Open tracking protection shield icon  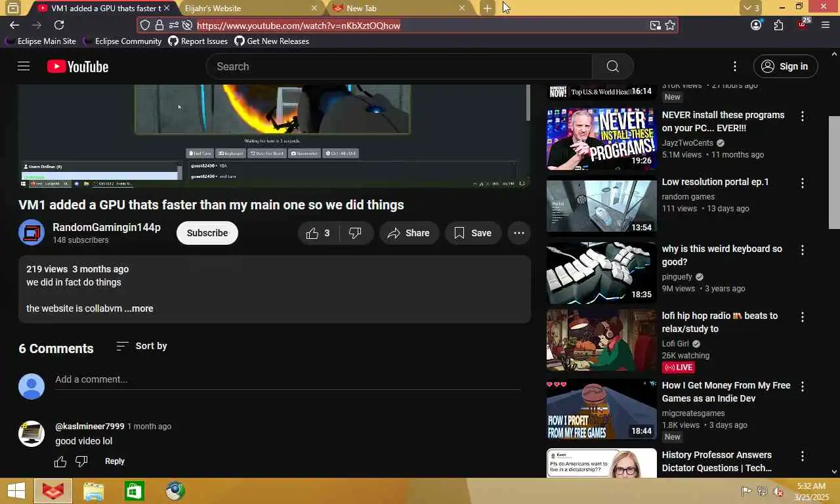[x=146, y=26]
